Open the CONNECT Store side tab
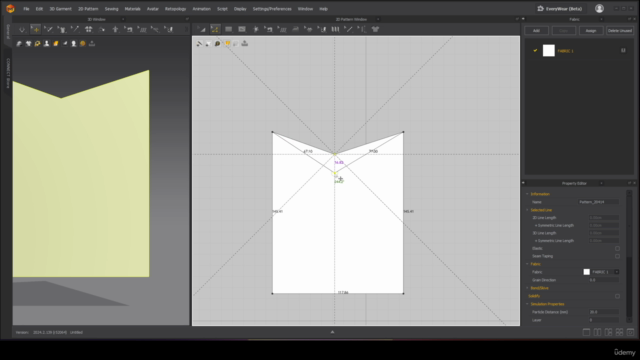The image size is (640, 360). [x=8, y=73]
